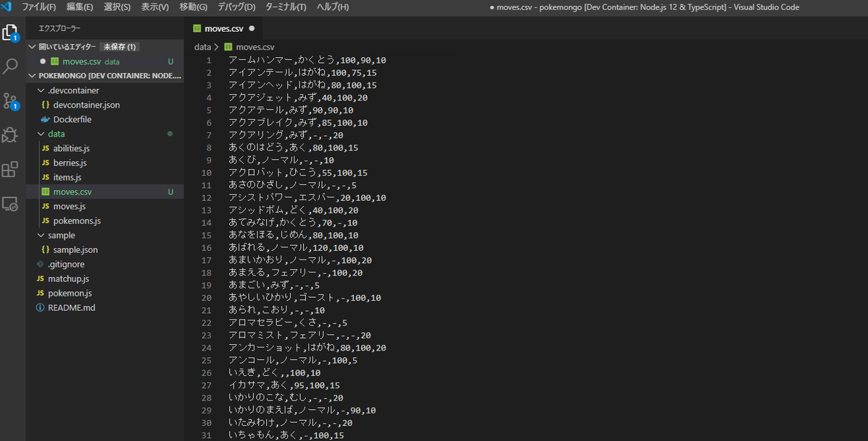Open the デバッグ(D) menu
Screen dimensions: 868x441
[237, 7]
